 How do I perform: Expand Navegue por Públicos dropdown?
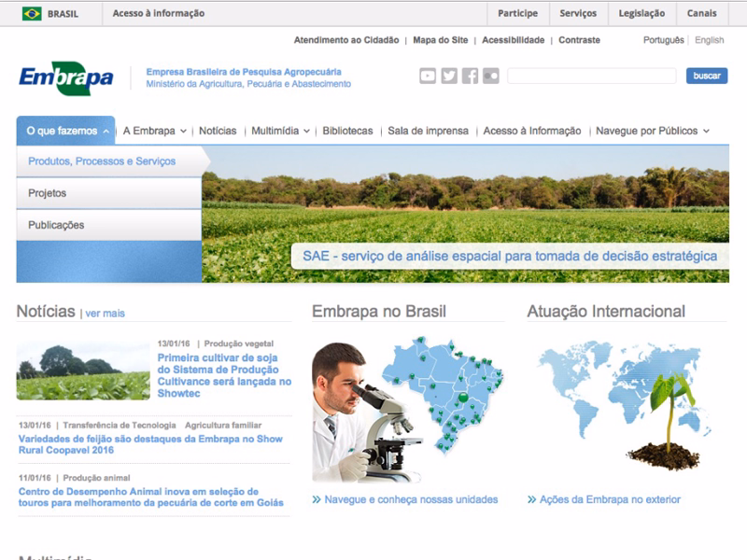tap(653, 131)
